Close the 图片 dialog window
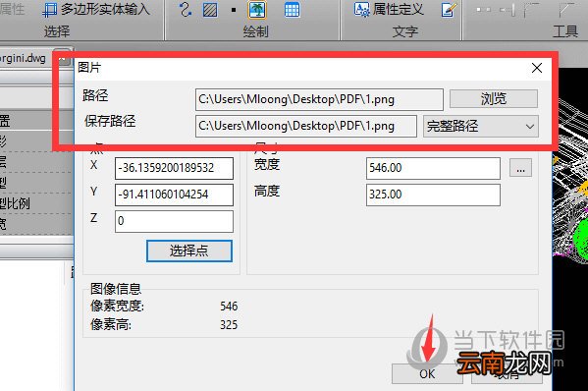 [x=537, y=68]
